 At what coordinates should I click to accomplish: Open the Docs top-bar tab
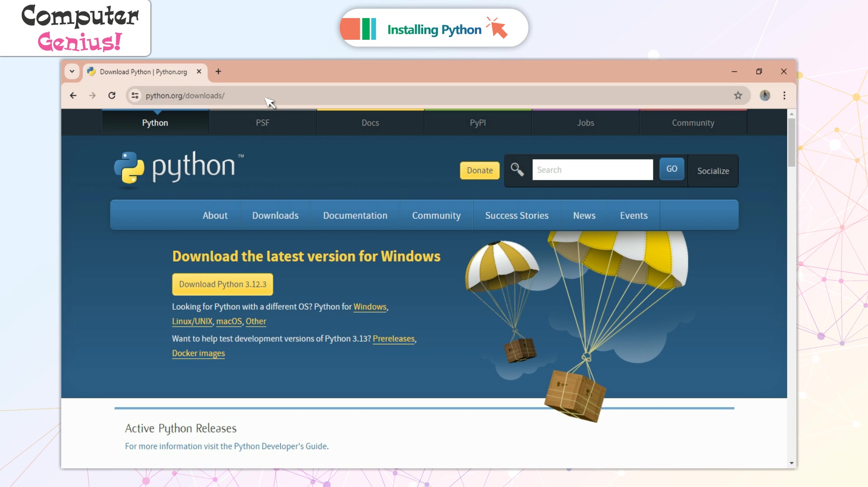(370, 122)
